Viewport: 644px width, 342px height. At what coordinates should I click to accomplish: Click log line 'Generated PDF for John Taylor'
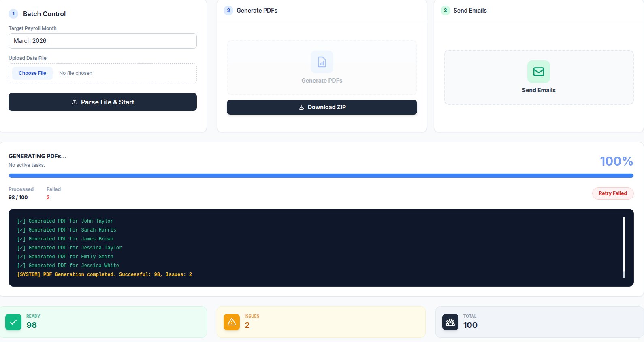pyautogui.click(x=65, y=221)
